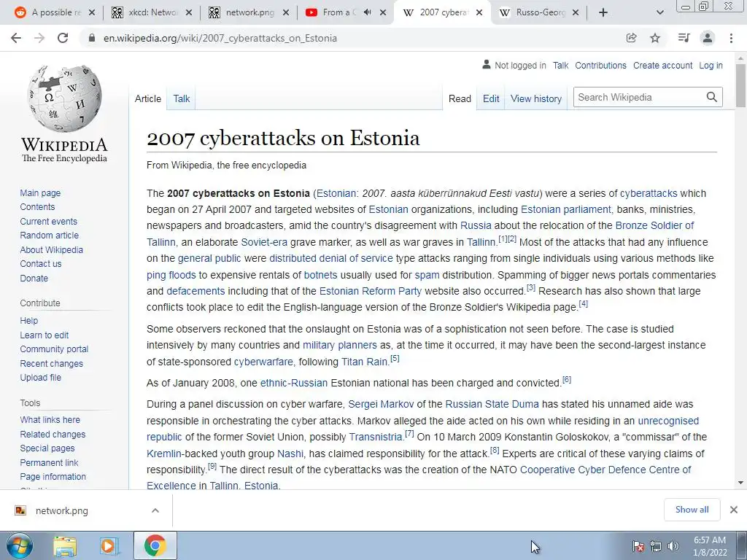Open the Talk tab beside Article
The image size is (747, 560).
(181, 98)
